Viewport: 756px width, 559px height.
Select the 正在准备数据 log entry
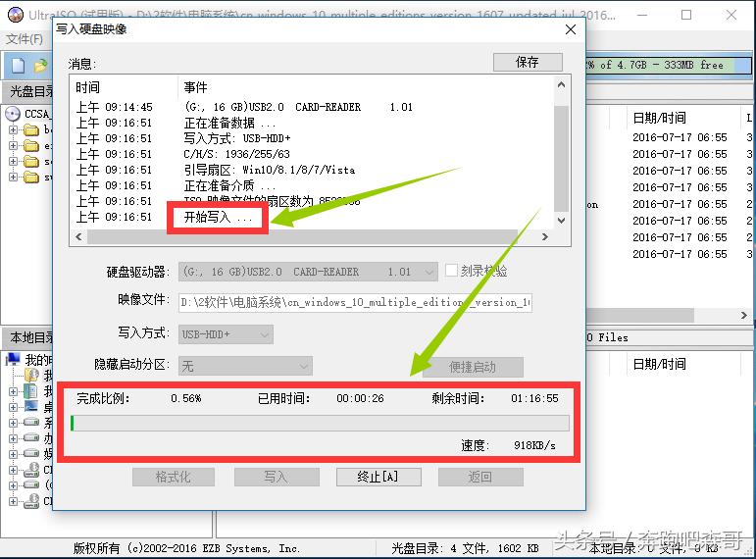229,123
